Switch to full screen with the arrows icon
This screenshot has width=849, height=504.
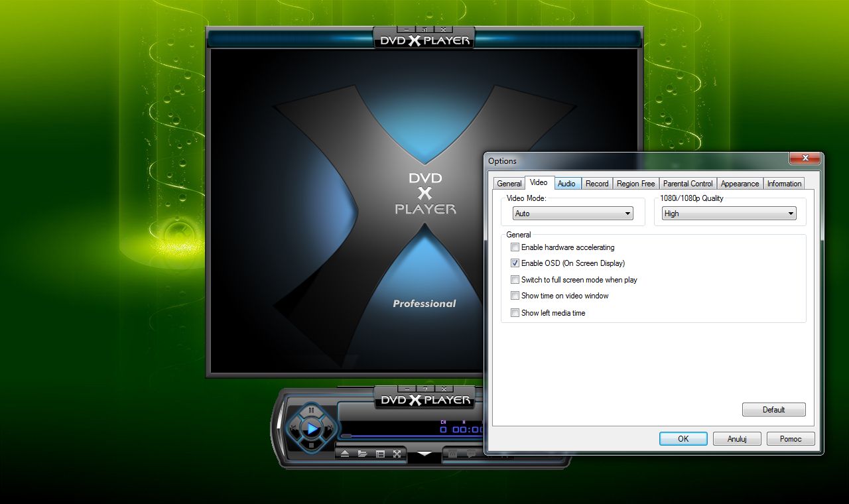tap(397, 454)
